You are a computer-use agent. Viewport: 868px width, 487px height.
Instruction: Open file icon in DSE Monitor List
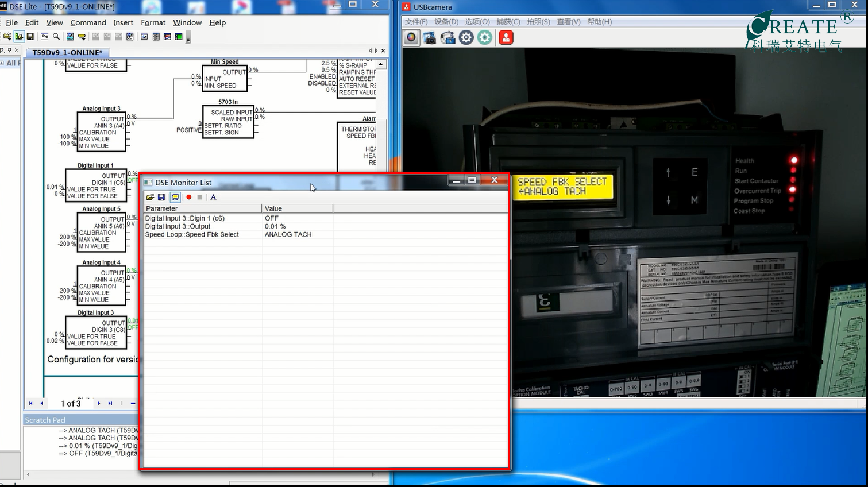pos(151,197)
